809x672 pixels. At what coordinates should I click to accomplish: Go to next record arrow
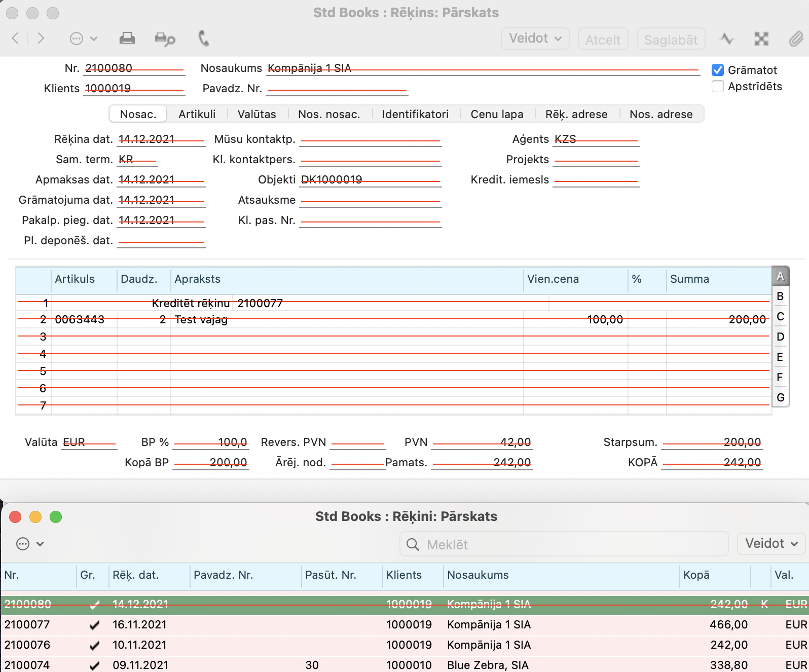coord(41,39)
